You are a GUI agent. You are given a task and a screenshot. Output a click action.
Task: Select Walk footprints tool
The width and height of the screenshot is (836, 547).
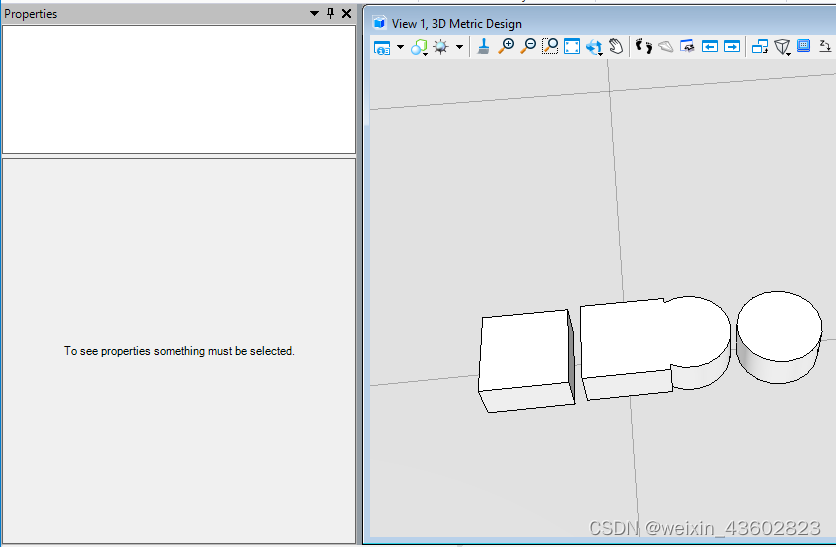tap(644, 46)
